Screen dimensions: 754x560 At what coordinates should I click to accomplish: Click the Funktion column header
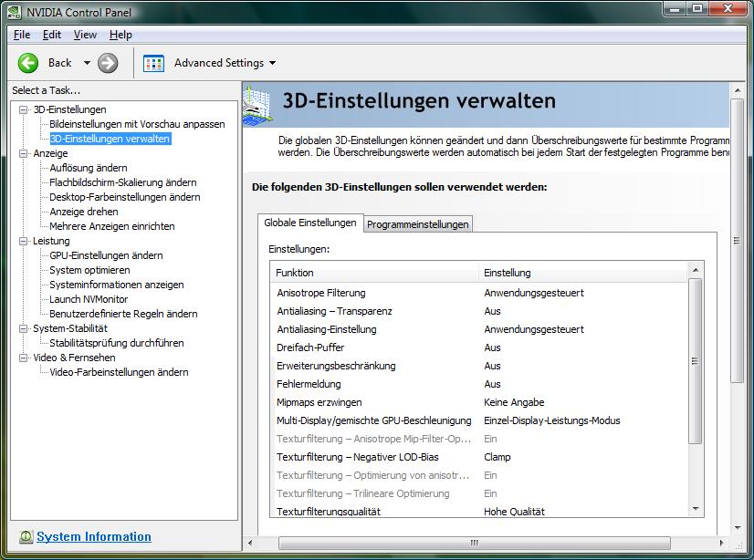tap(374, 273)
